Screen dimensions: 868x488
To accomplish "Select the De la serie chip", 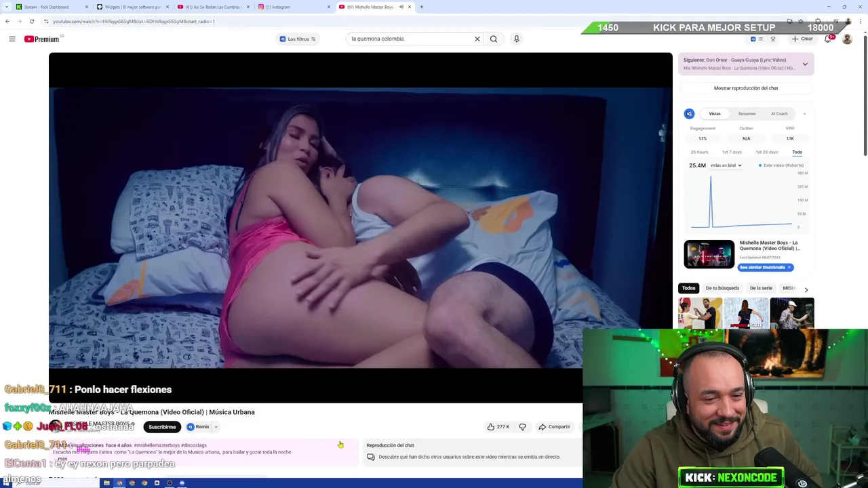I will (761, 288).
